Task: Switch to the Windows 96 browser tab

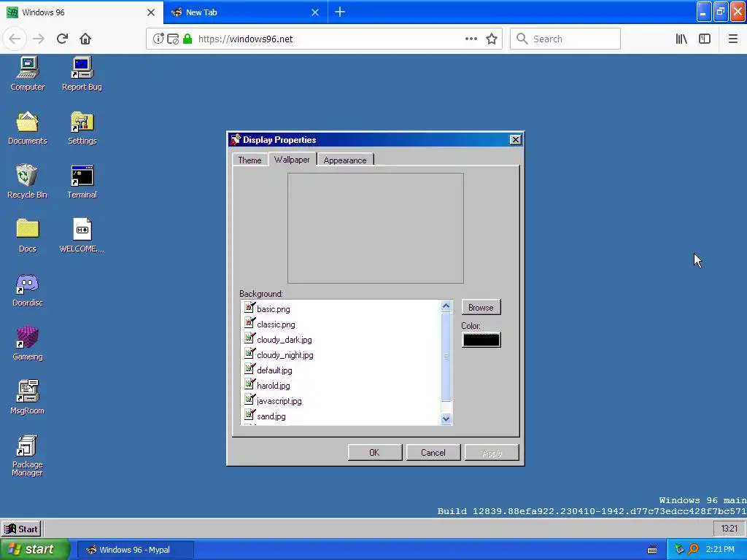Action: tap(81, 12)
